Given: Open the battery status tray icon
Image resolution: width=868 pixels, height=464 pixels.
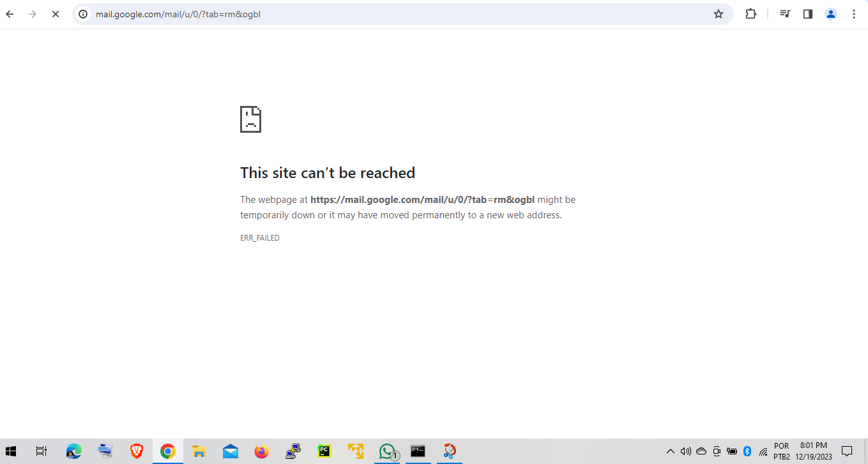Looking at the screenshot, I should (x=732, y=451).
